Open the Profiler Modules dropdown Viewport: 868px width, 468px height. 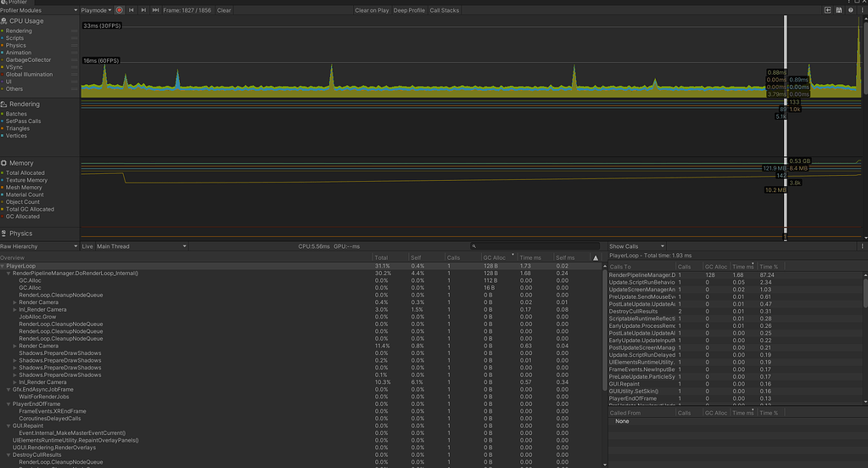click(x=39, y=10)
